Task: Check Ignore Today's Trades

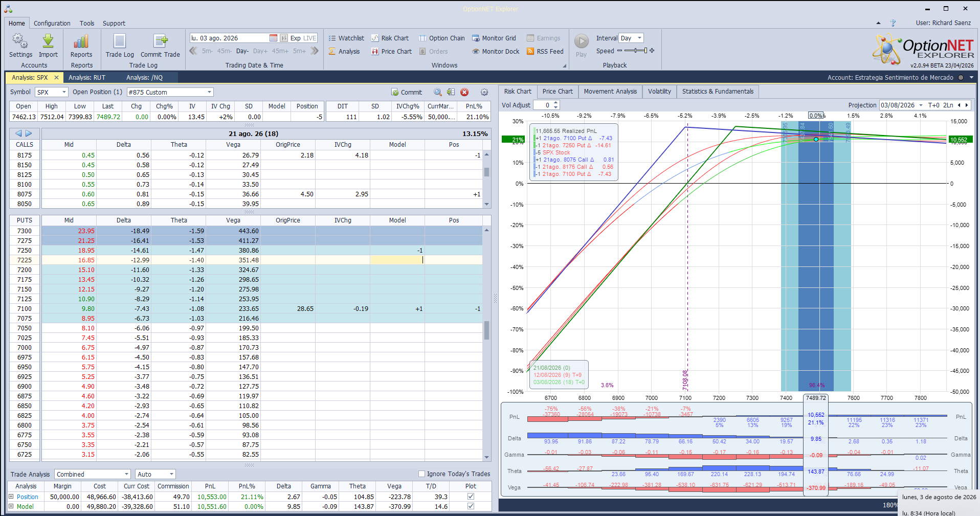Action: (422, 474)
